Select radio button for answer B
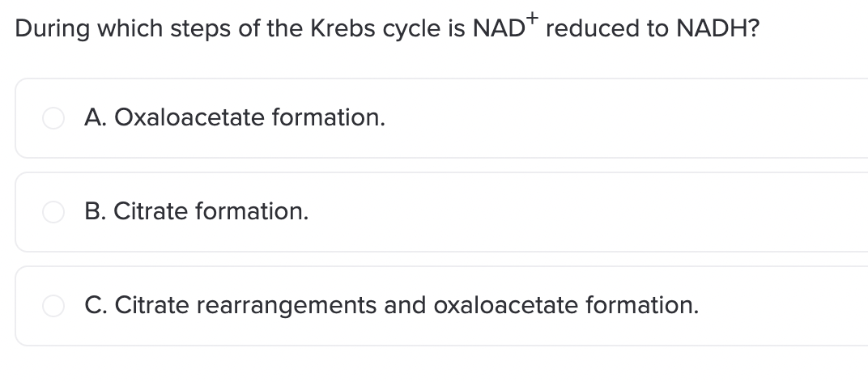The image size is (868, 382). click(x=53, y=212)
